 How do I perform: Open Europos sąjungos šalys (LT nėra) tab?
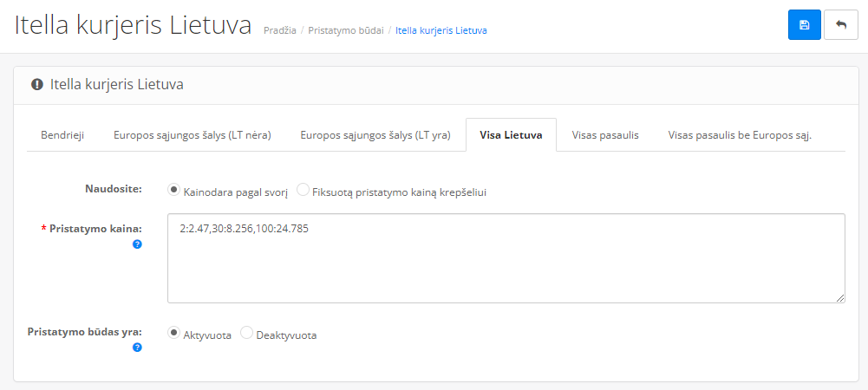[x=193, y=135]
